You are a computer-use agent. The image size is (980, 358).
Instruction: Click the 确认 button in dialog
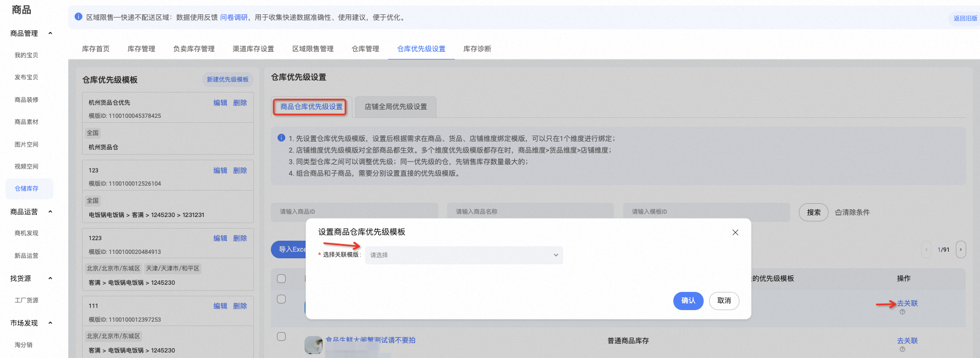tap(688, 301)
